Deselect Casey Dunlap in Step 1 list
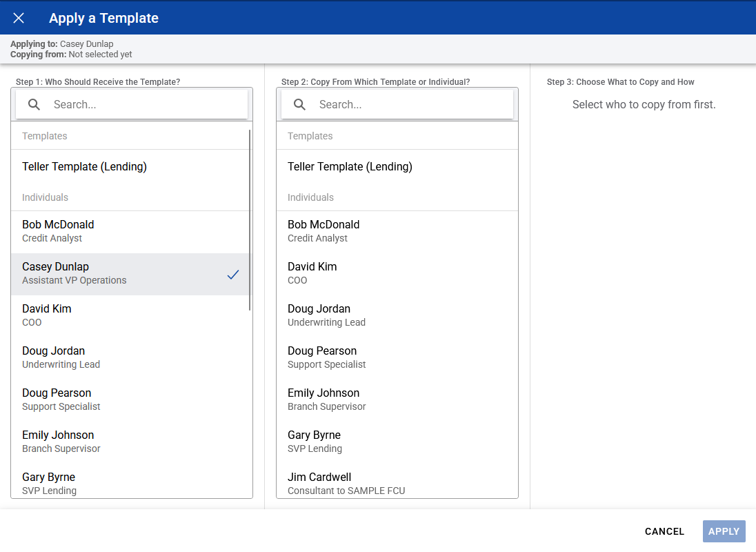 tap(130, 274)
